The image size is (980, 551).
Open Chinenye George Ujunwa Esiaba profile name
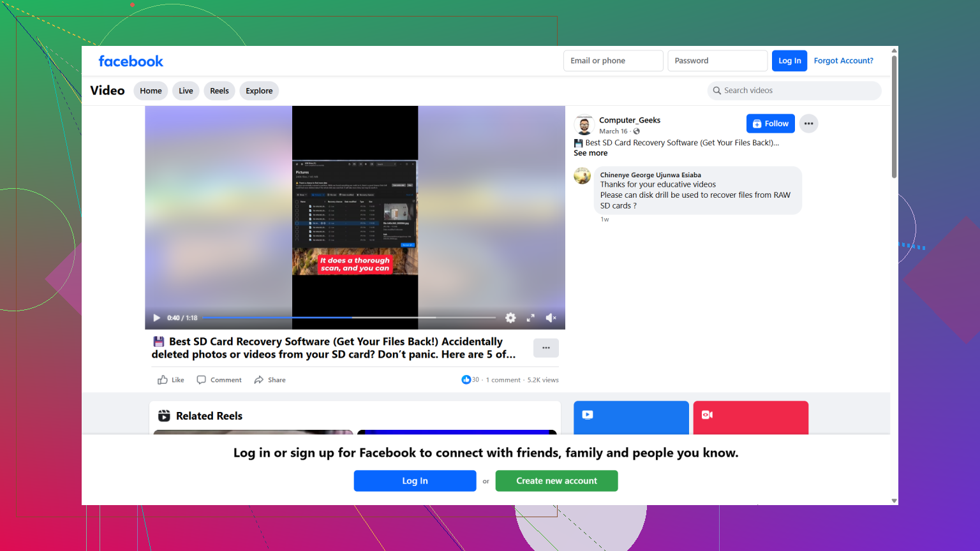point(650,175)
